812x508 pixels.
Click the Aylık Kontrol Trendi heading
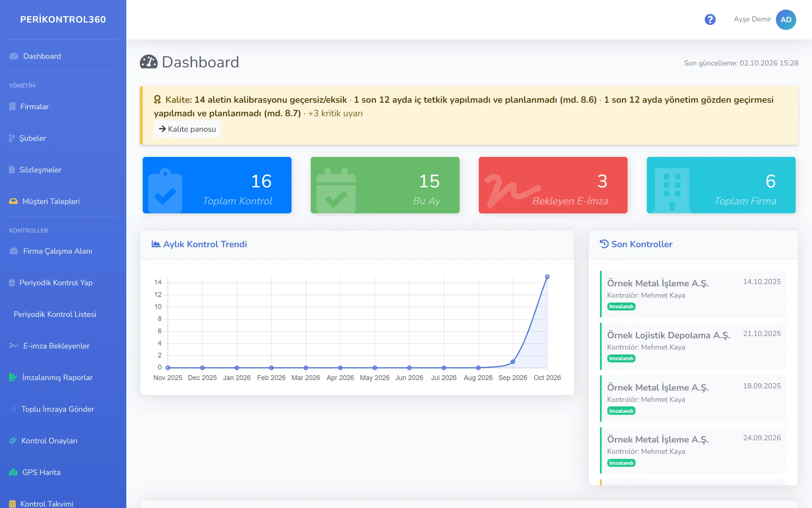coord(199,244)
